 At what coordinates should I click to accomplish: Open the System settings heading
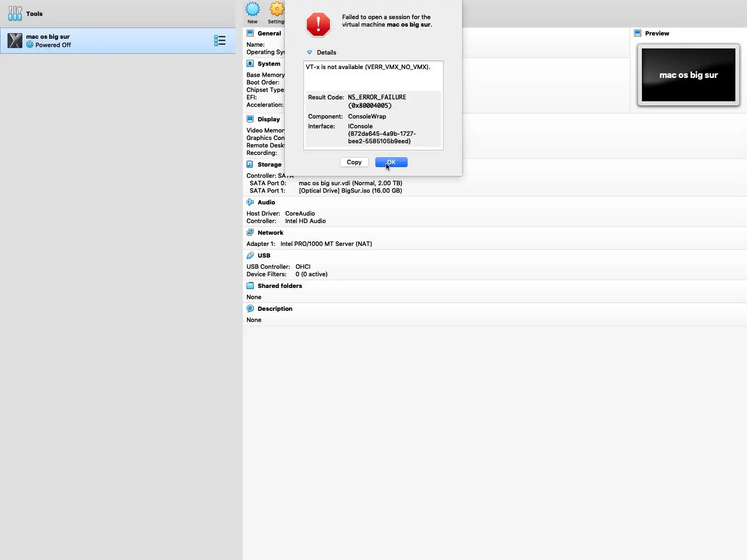coord(269,63)
